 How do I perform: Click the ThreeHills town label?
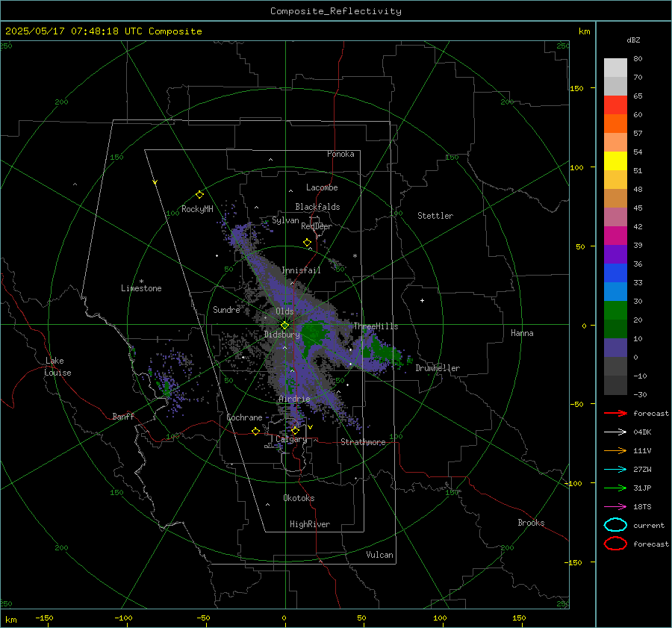(376, 326)
